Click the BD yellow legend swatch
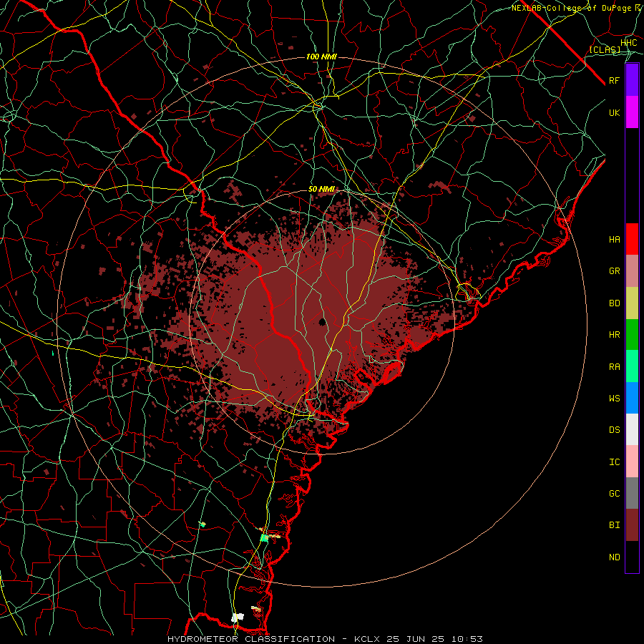 (632, 303)
